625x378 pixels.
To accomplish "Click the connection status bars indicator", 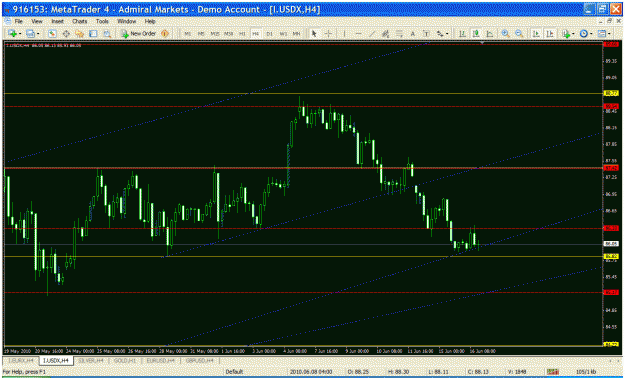I will pos(552,372).
